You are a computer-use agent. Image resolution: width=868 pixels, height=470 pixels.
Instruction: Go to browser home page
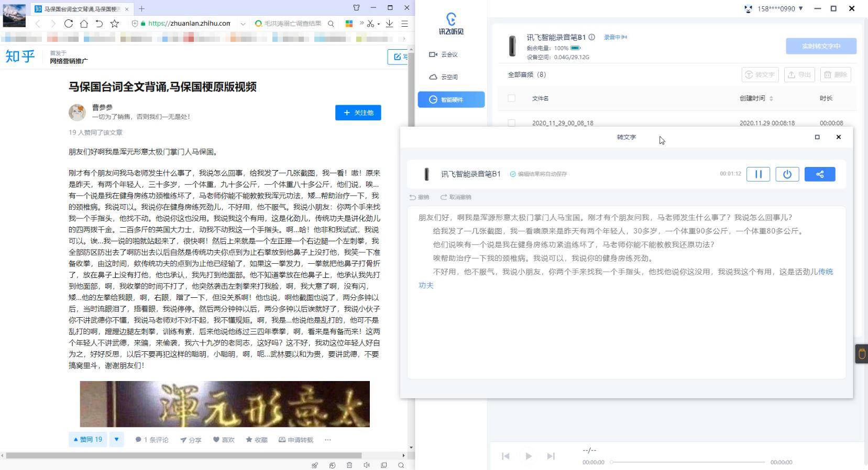[84, 24]
